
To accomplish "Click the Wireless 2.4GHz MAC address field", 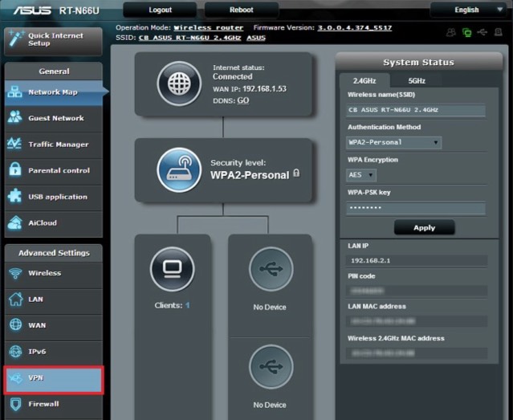I will (417, 353).
